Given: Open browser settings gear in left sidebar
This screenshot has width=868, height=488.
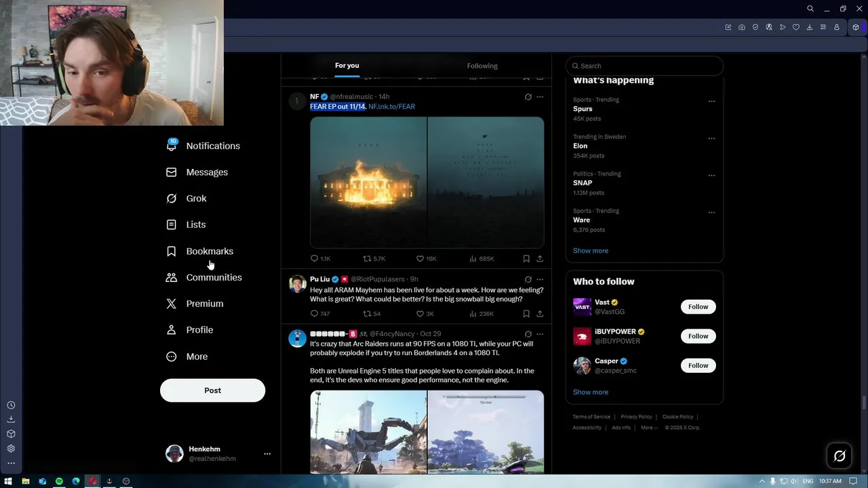Looking at the screenshot, I should coord(11,449).
